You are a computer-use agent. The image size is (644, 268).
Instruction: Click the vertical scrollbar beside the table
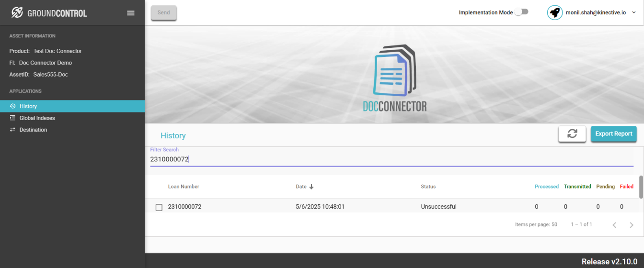click(641, 187)
